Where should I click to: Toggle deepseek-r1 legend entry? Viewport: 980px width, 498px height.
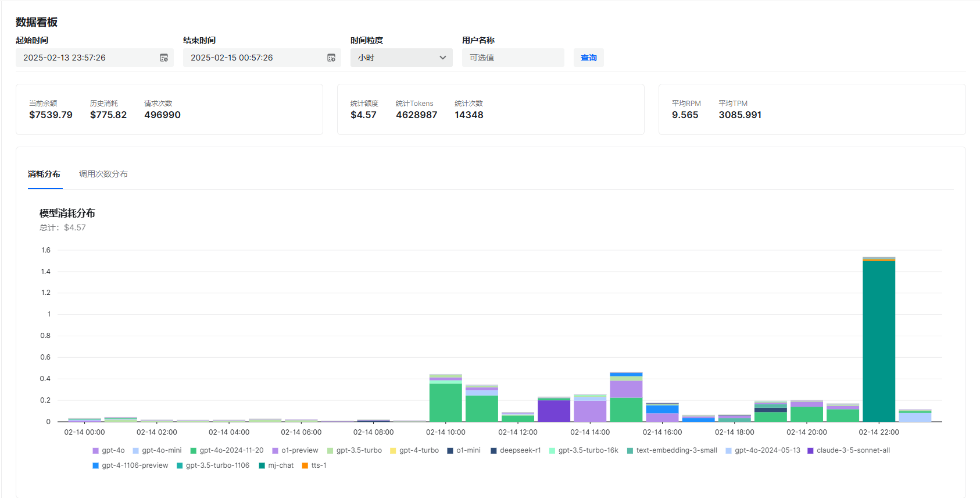516,450
